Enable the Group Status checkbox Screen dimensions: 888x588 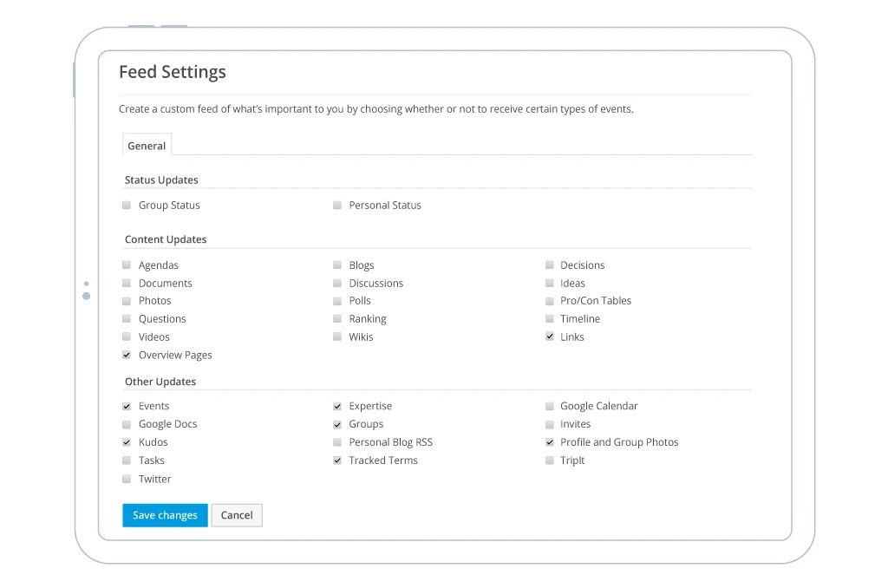pos(127,206)
